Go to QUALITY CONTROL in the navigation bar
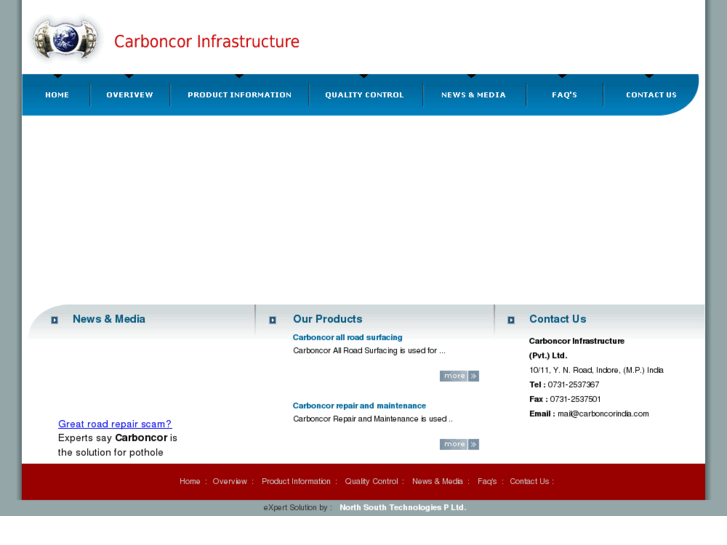 pos(364,95)
